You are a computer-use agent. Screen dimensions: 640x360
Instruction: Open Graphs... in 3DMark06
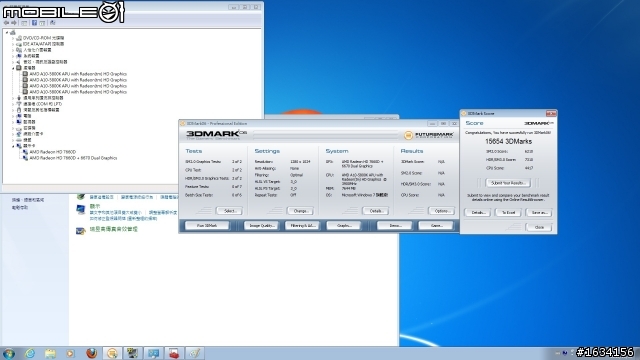pyautogui.click(x=344, y=225)
